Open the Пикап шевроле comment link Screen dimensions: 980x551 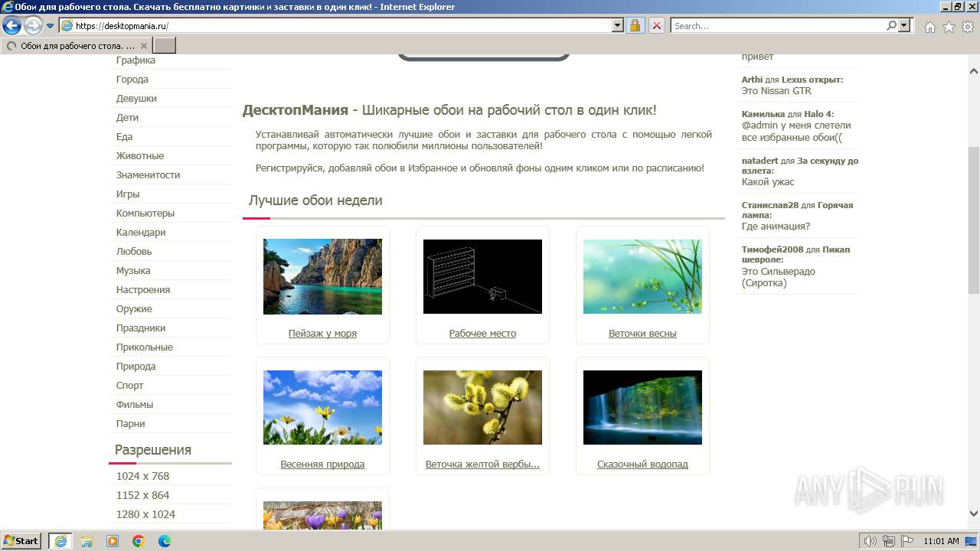click(x=795, y=255)
